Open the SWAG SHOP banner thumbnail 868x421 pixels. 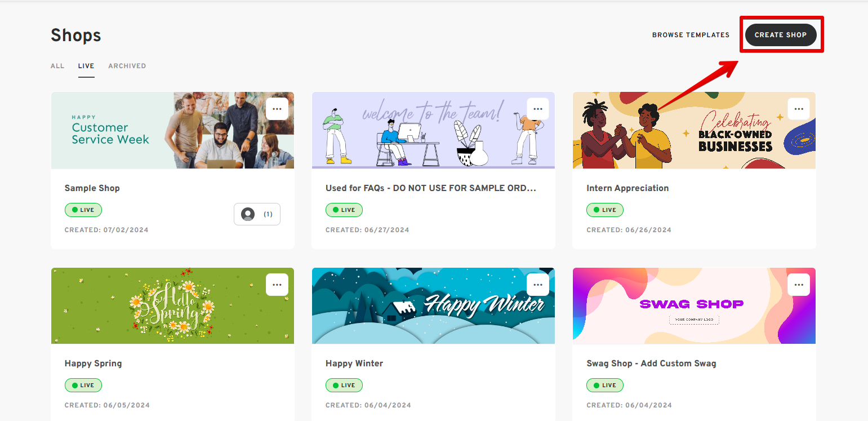[694, 306]
